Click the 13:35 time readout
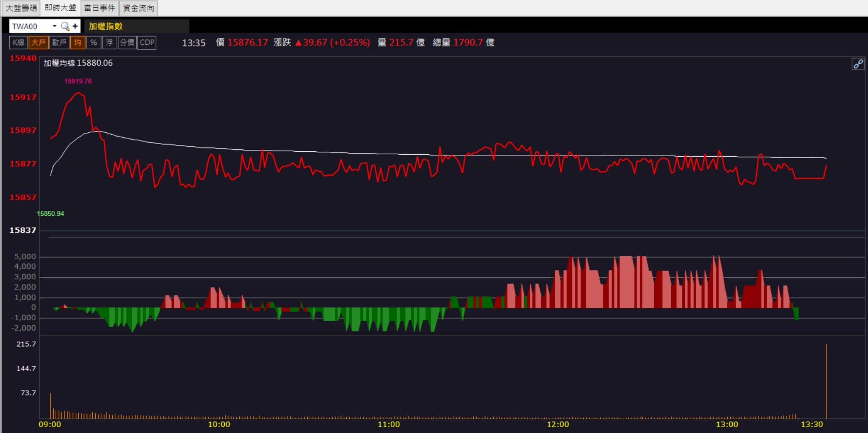The width and height of the screenshot is (868, 433). (194, 43)
